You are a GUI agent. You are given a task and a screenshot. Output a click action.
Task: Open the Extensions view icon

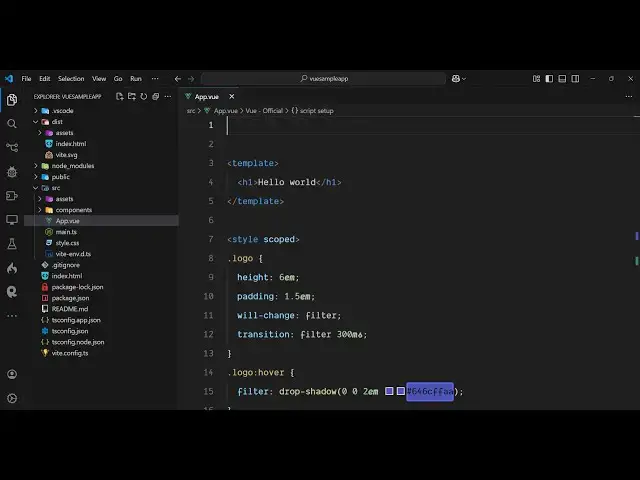[x=12, y=196]
